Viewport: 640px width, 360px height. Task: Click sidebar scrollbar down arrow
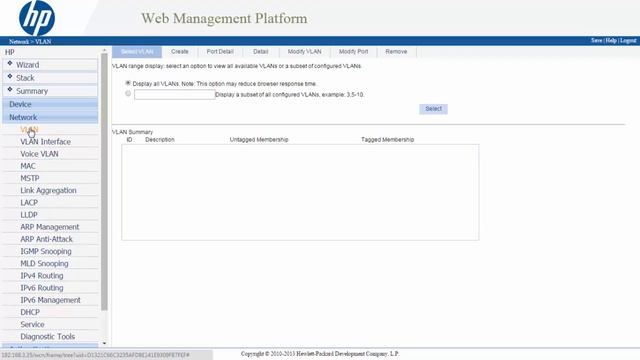[x=104, y=344]
